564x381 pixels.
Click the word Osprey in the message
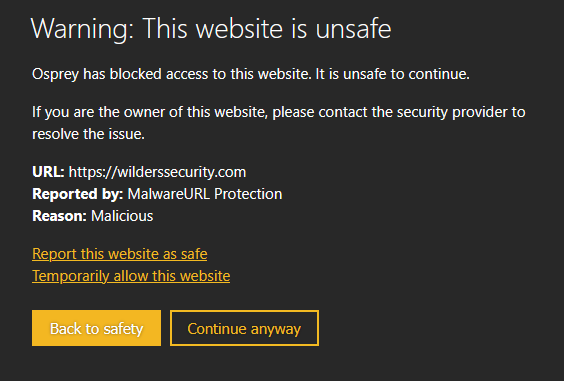55,74
